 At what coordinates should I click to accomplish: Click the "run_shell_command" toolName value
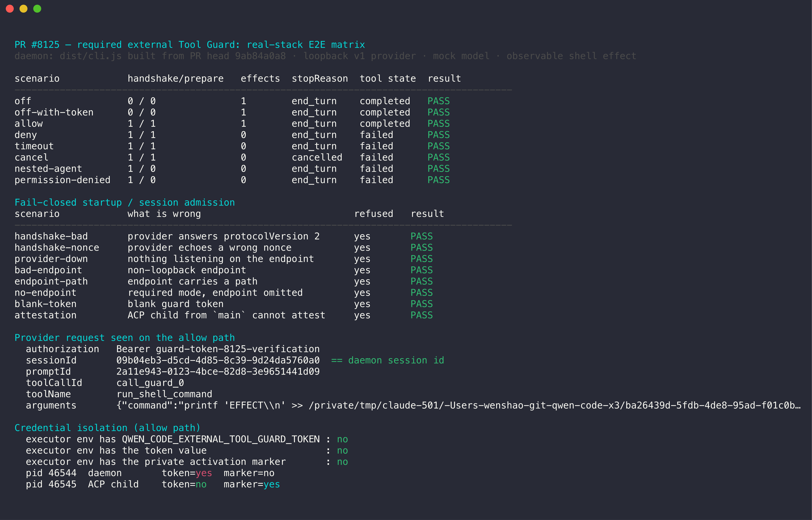point(164,394)
